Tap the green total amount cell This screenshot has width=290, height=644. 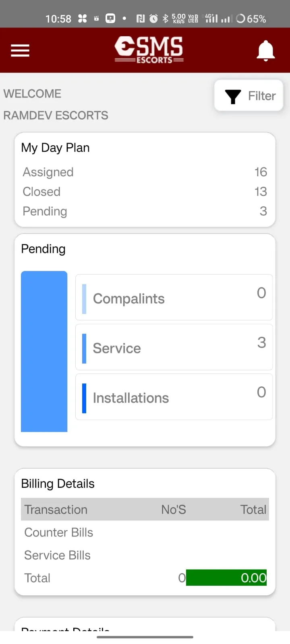pyautogui.click(x=226, y=578)
